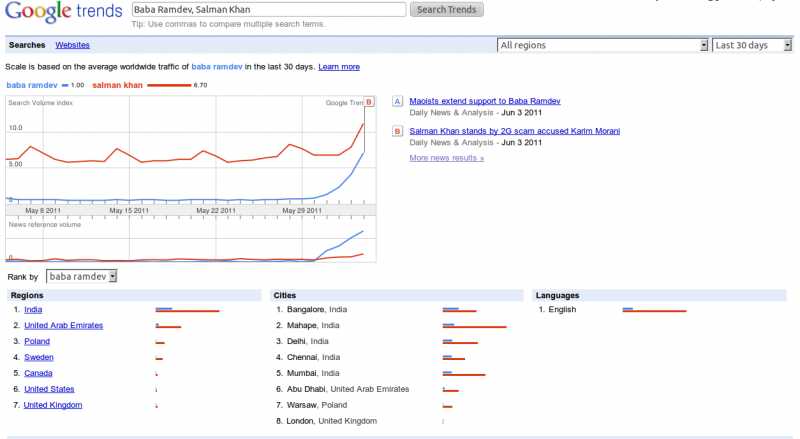800x439 pixels.
Task: Open Salman Khan stands by 2G scam article
Action: pyautogui.click(x=514, y=131)
